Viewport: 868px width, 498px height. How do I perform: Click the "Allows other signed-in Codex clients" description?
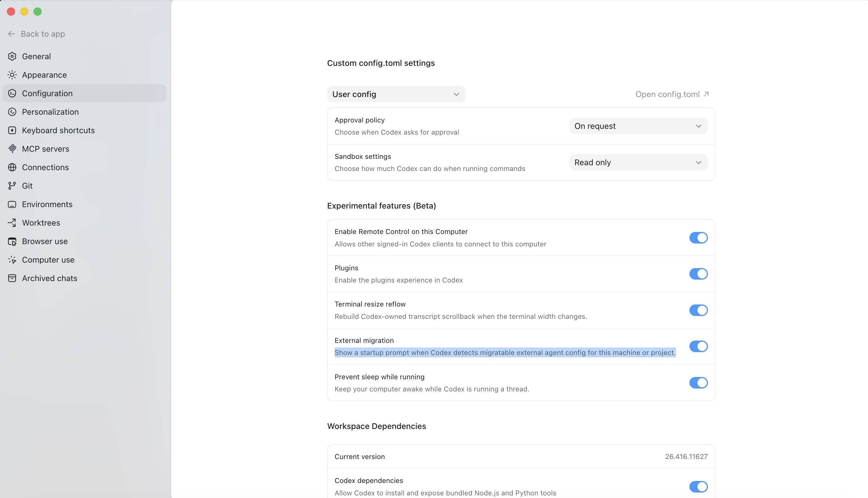[440, 244]
